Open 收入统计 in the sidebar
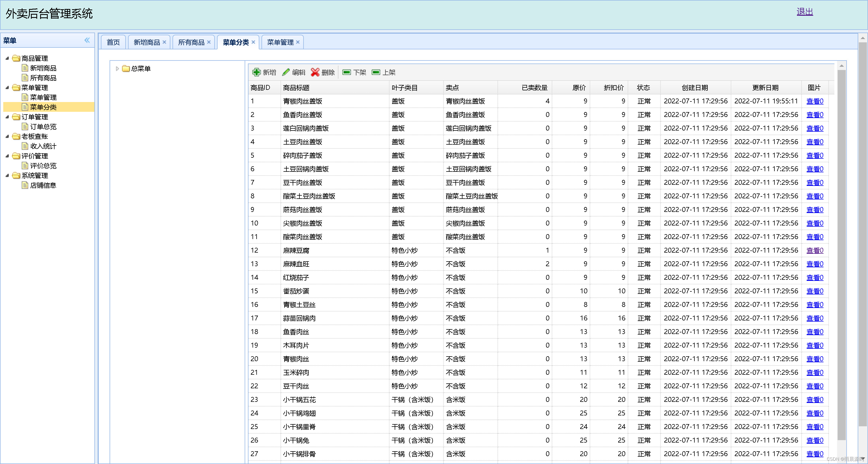The height and width of the screenshot is (464, 868). [43, 146]
